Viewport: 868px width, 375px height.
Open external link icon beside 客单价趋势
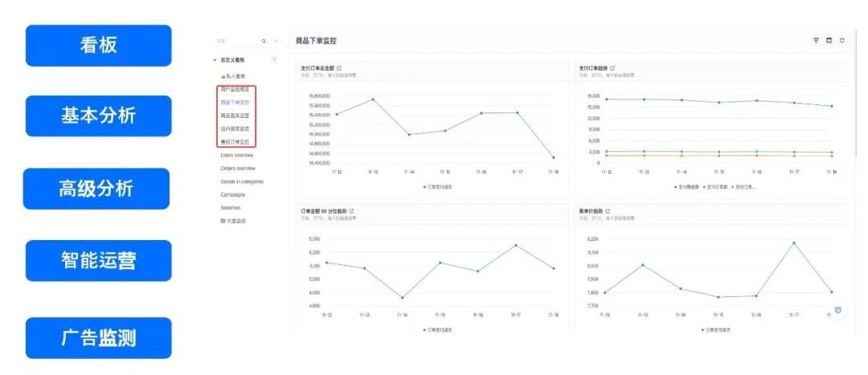coord(608,211)
